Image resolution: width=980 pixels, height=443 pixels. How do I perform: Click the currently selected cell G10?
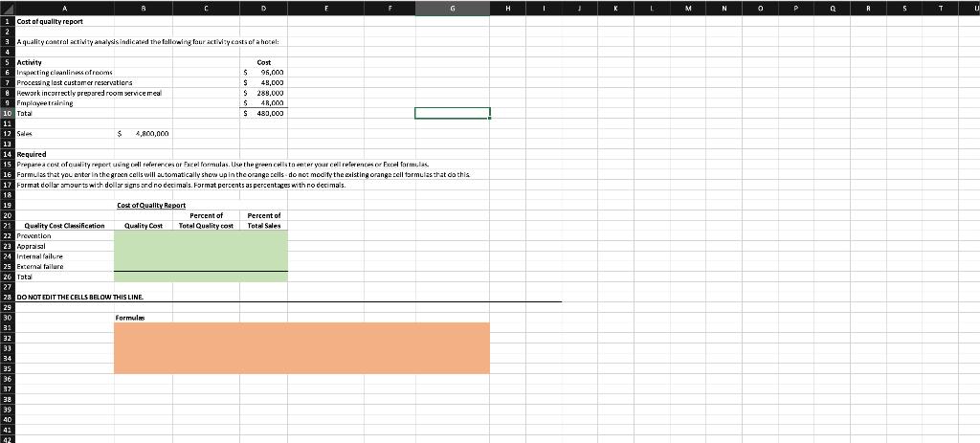tap(453, 113)
